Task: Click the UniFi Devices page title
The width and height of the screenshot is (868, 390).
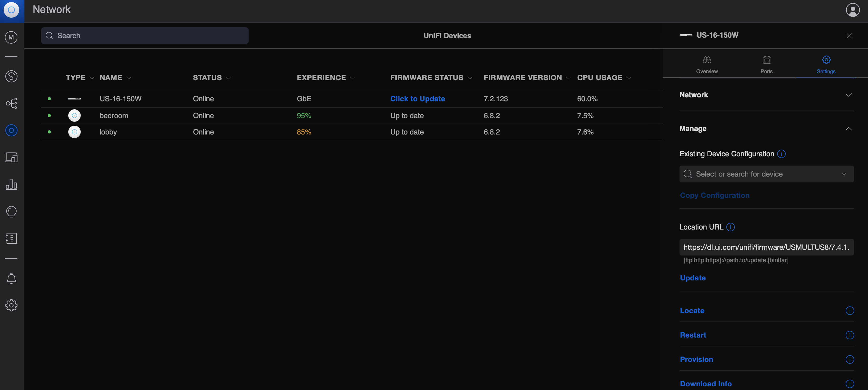Action: coord(447,36)
